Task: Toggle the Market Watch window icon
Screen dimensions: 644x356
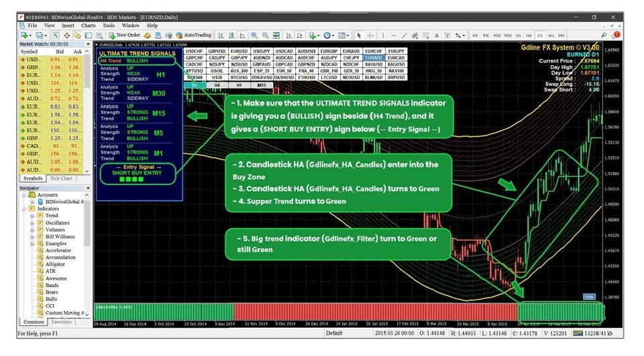Action: 56,36
